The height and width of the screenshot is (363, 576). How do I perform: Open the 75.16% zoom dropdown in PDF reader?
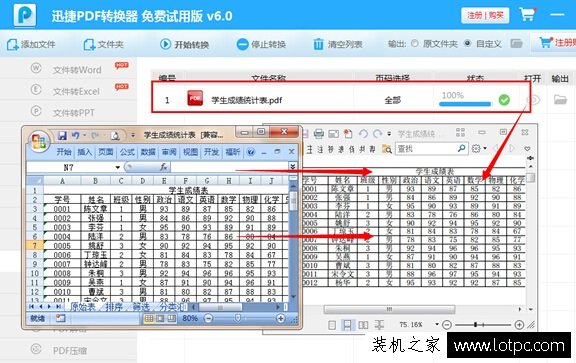click(437, 324)
